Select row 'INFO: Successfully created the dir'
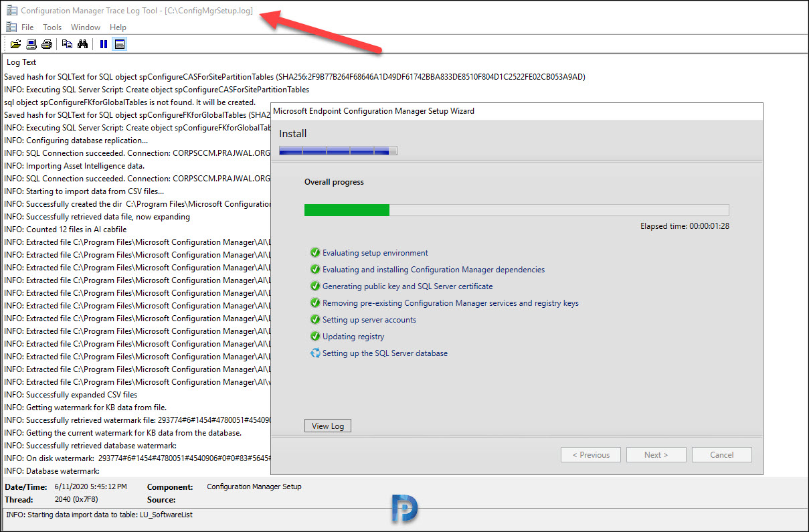This screenshot has width=809, height=532. 137,204
